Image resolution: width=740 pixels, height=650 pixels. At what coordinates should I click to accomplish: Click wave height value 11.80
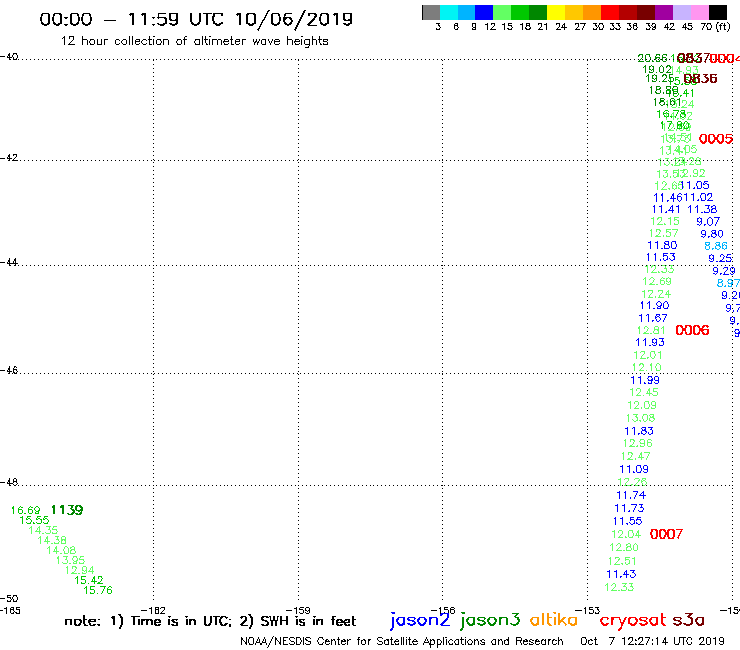point(662,245)
